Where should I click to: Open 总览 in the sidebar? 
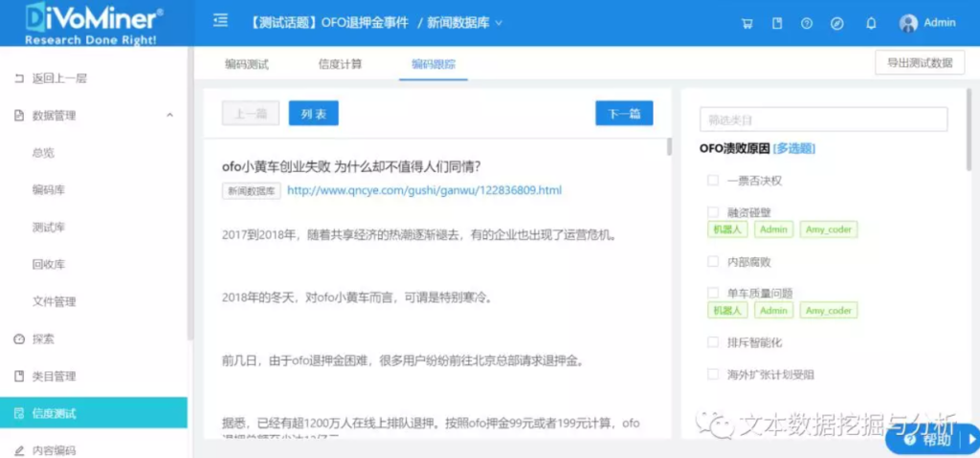43,153
